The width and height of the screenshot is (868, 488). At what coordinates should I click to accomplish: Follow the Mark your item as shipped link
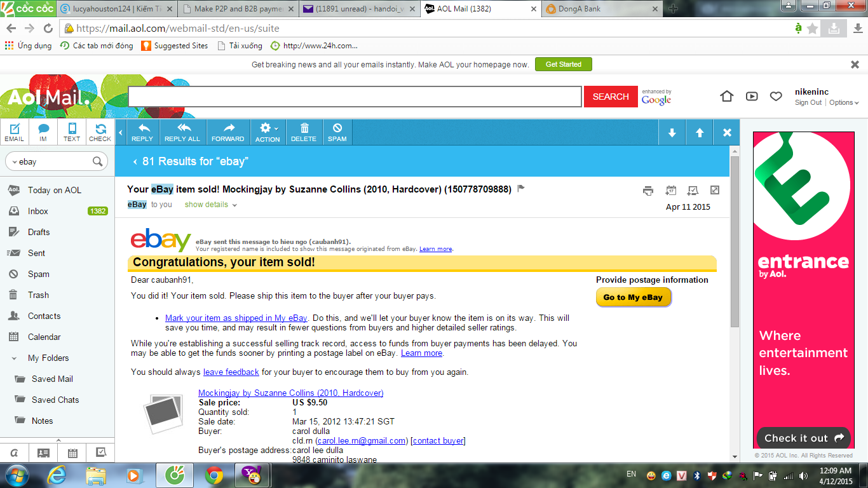point(236,318)
